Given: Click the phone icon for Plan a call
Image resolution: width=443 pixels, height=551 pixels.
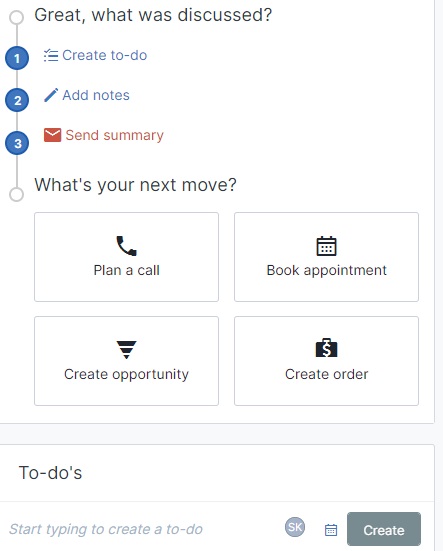Looking at the screenshot, I should [126, 246].
